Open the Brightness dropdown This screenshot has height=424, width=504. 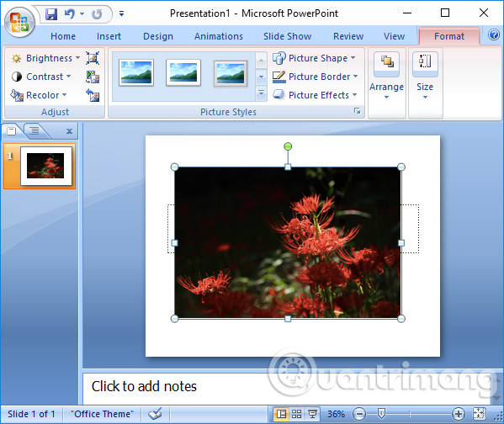pos(45,58)
